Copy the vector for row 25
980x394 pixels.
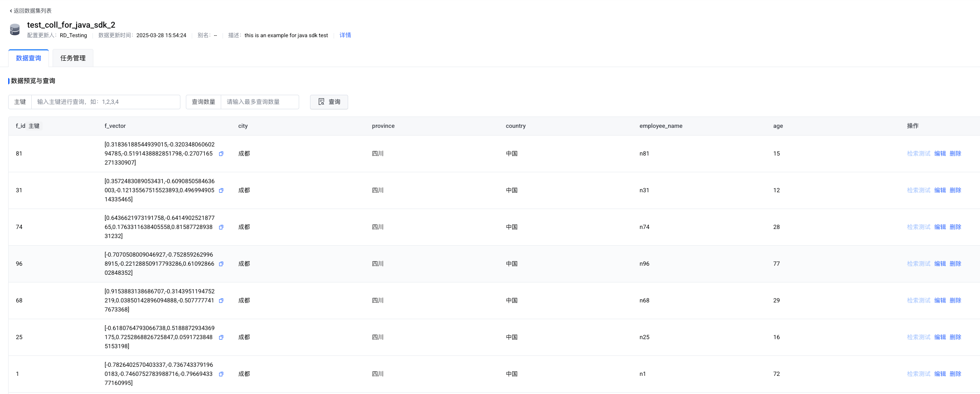pyautogui.click(x=221, y=337)
